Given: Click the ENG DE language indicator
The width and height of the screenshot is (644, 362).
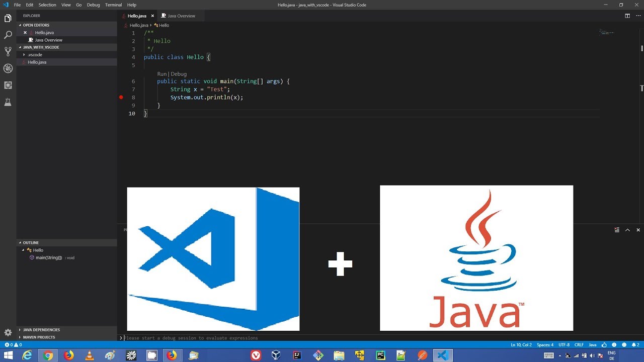Looking at the screenshot, I should (612, 355).
